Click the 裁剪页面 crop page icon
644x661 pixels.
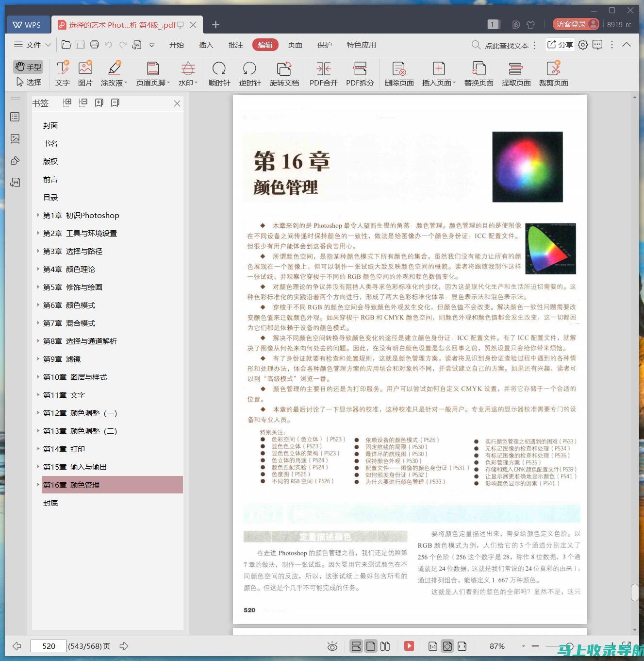[554, 68]
